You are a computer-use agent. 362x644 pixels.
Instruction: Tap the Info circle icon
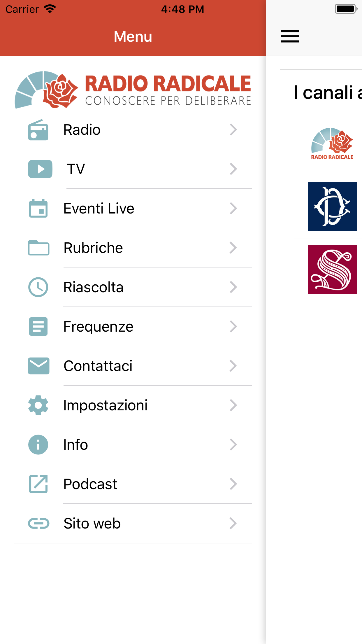(38, 445)
